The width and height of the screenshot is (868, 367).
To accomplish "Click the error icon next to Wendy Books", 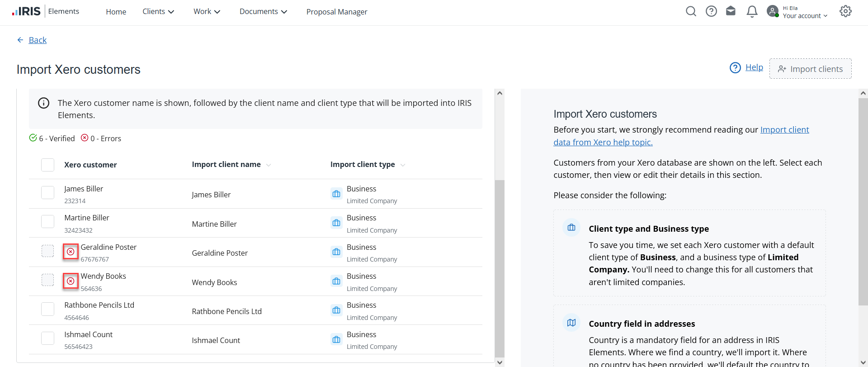I will coord(71,281).
